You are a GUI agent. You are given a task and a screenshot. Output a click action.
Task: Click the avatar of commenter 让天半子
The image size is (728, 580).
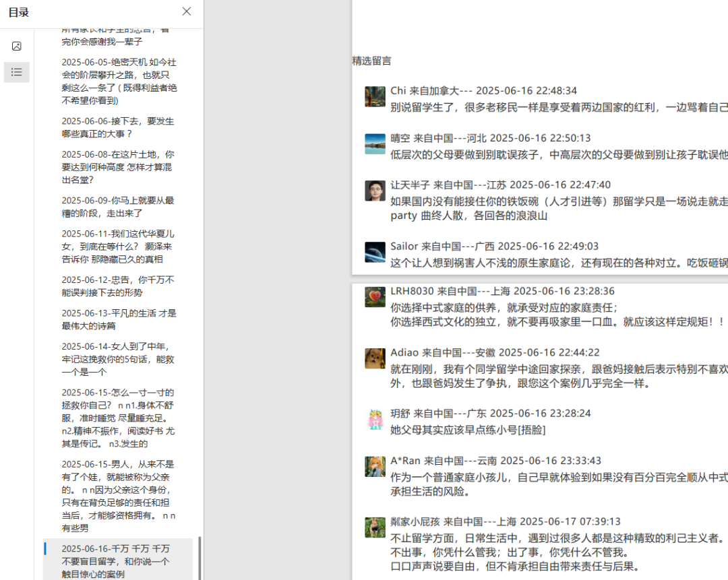375,191
